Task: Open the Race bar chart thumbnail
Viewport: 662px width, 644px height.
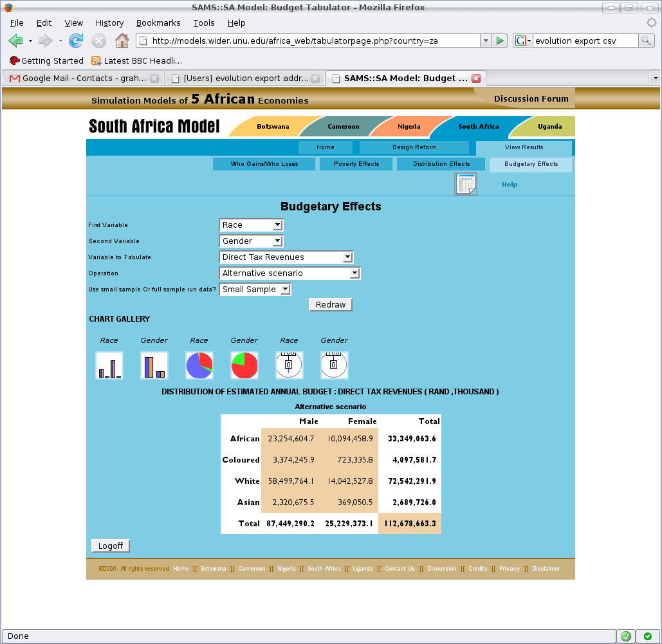Action: [109, 365]
